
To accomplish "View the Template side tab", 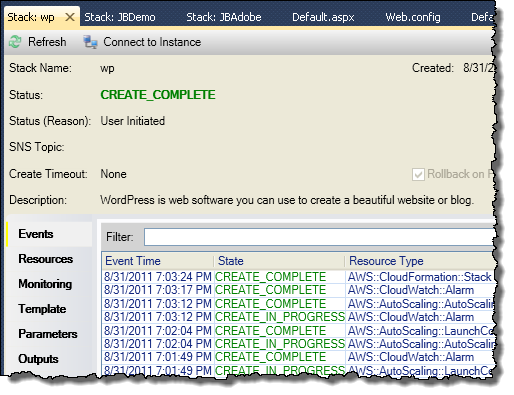I will 42,309.
